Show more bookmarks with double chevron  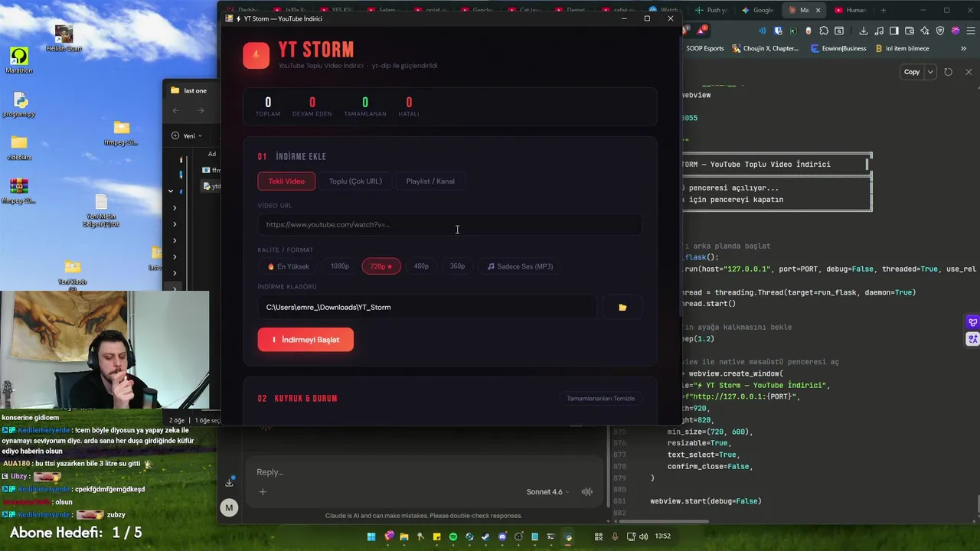963,48
